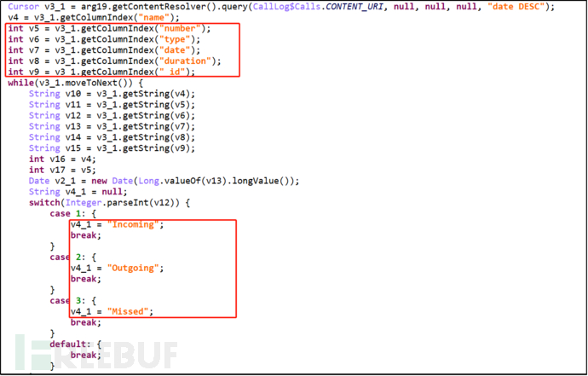Click the int v17 = v5 assignment
Image resolution: width=588 pixels, height=376 pixels.
click(62, 170)
